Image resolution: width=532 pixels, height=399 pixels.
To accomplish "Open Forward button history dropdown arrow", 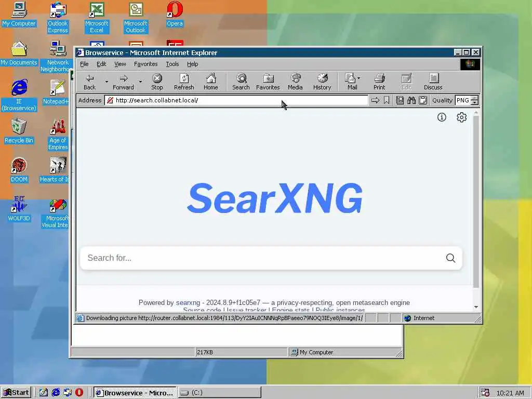I will (140, 82).
